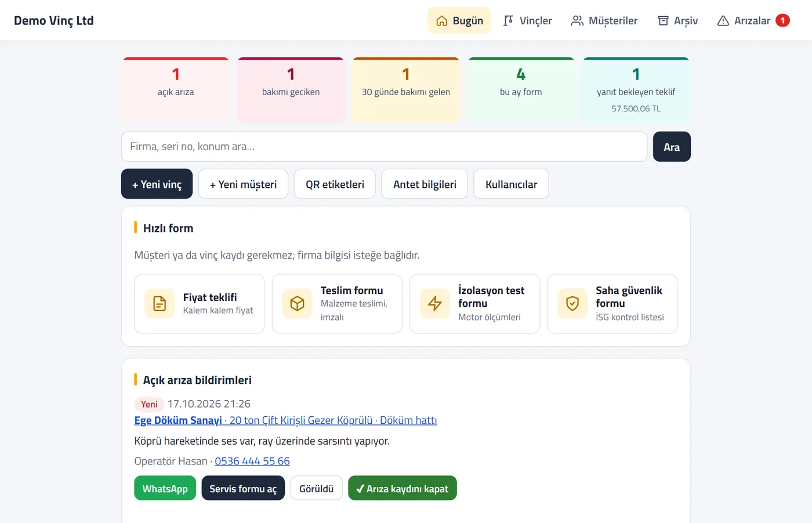Viewport: 812px width, 523px height.
Task: Mark the fault as Görüldü
Action: click(x=317, y=488)
